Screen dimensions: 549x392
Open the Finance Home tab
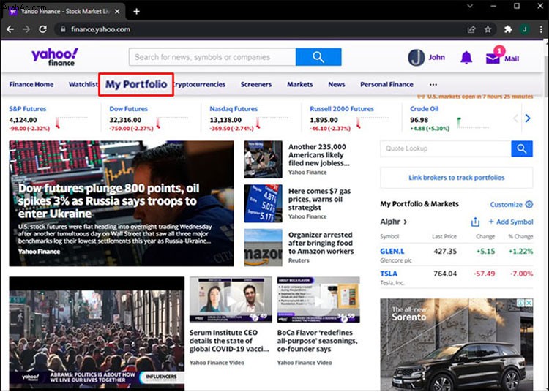(x=31, y=84)
